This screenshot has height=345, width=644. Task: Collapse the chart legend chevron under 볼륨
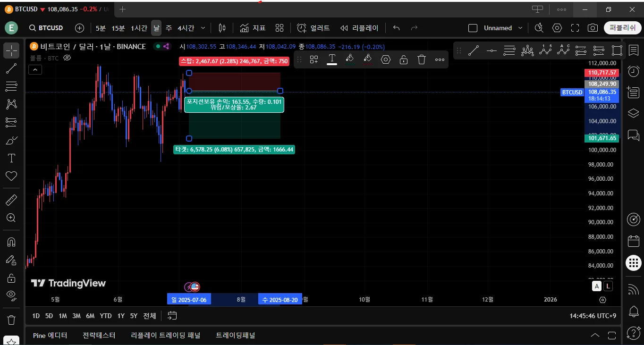(35, 70)
